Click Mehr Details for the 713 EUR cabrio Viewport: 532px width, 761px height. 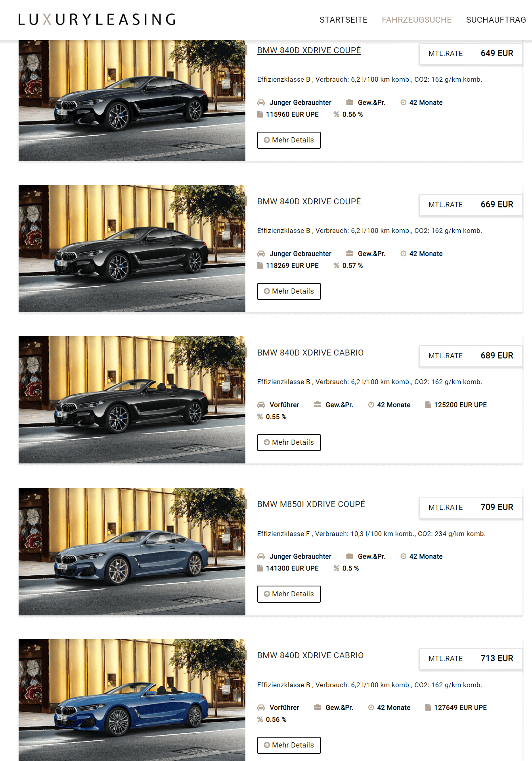(289, 745)
